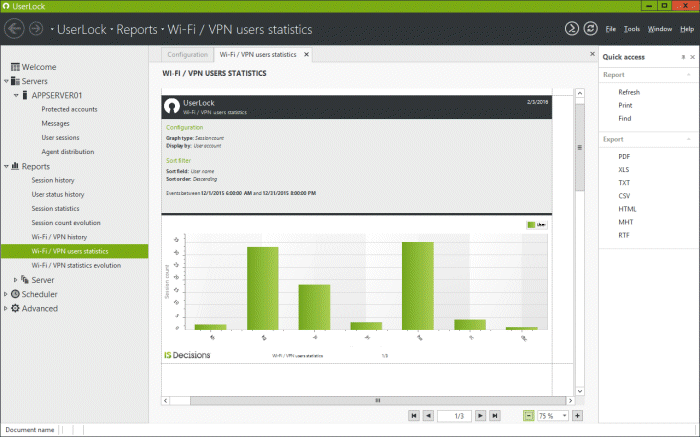Click the Reports bar chart icon
Viewport: 700px width, 437px height.
pos(15,166)
